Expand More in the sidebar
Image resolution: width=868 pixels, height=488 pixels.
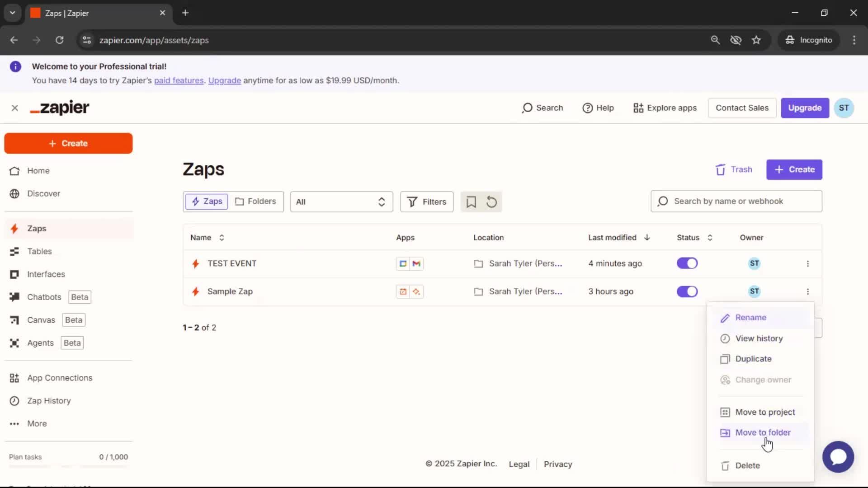[68, 423]
